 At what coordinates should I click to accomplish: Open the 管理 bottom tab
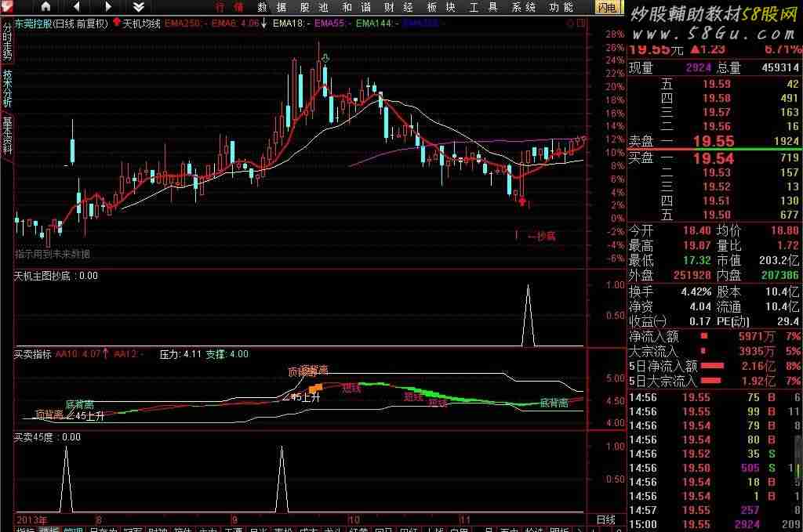74,529
